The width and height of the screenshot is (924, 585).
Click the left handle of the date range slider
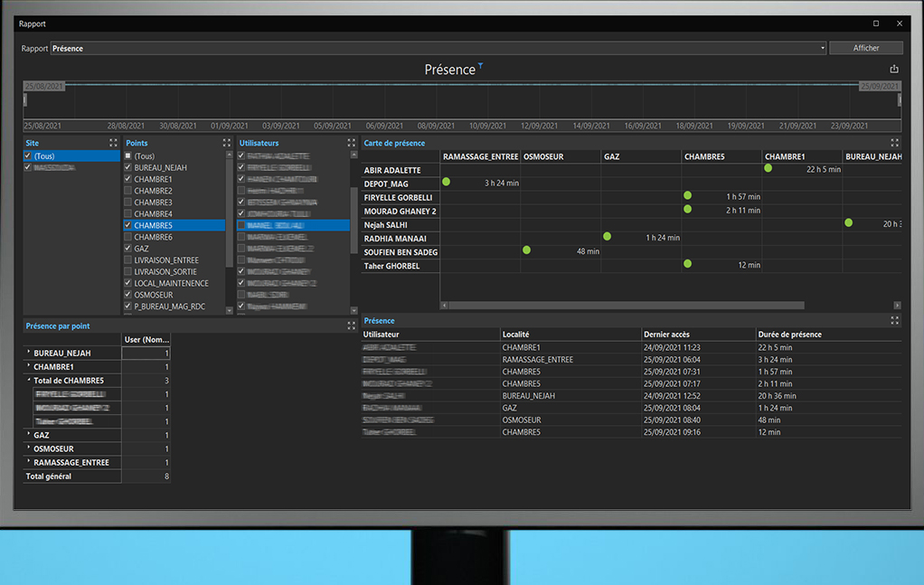pyautogui.click(x=25, y=99)
